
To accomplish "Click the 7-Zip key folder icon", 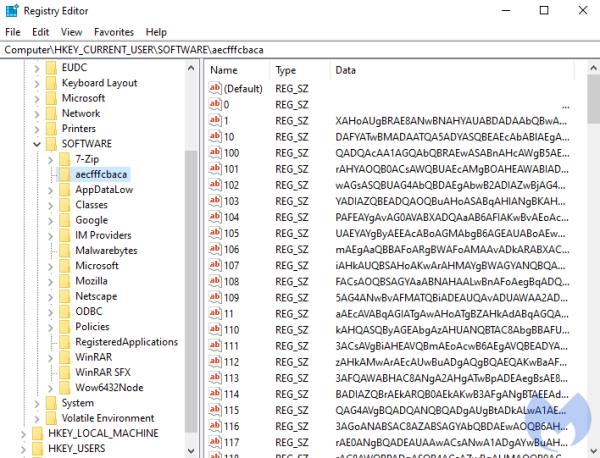I will click(64, 159).
